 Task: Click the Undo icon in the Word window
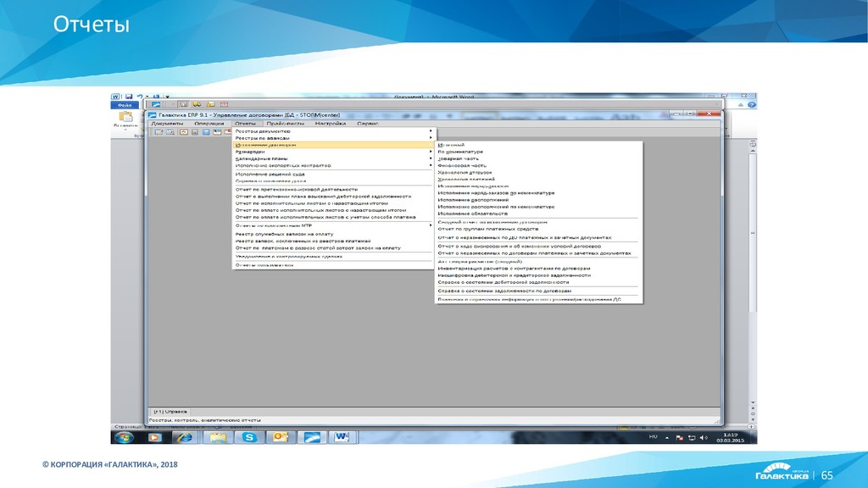pyautogui.click(x=140, y=97)
